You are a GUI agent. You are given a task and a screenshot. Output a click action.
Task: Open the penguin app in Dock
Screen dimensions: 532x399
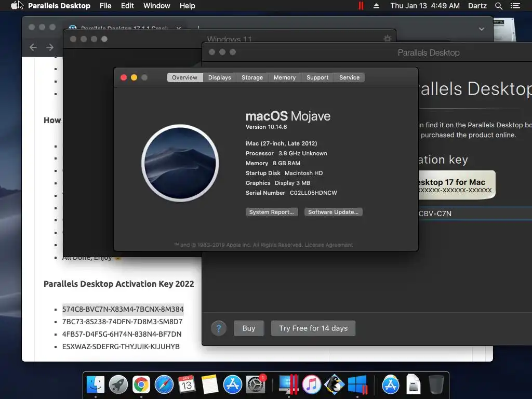(334, 384)
